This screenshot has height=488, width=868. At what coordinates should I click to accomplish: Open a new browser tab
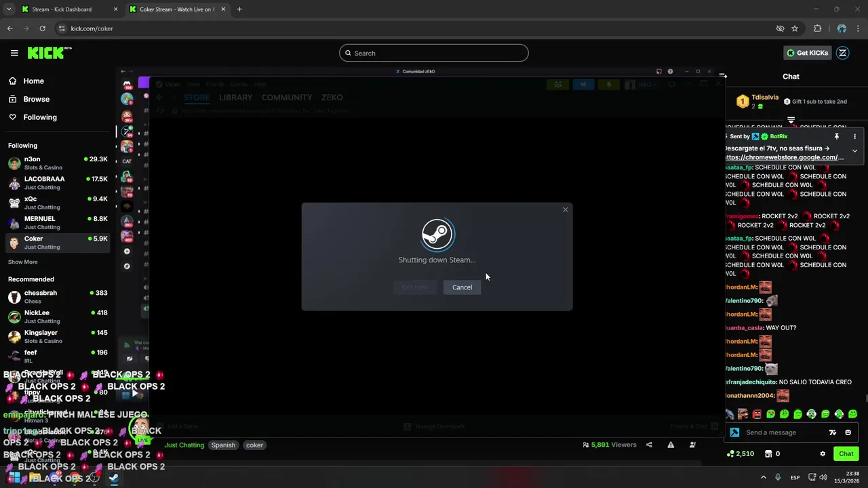click(x=239, y=9)
